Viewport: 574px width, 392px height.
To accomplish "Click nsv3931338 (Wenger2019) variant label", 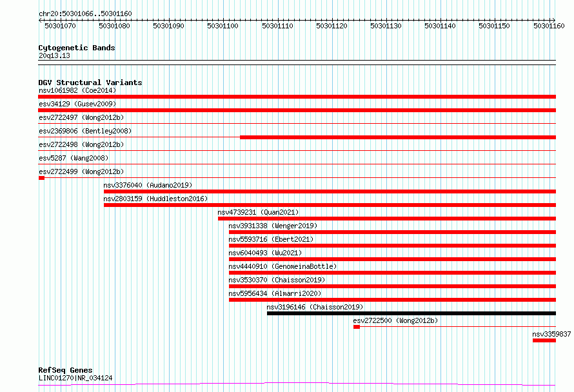I will coord(273,226).
